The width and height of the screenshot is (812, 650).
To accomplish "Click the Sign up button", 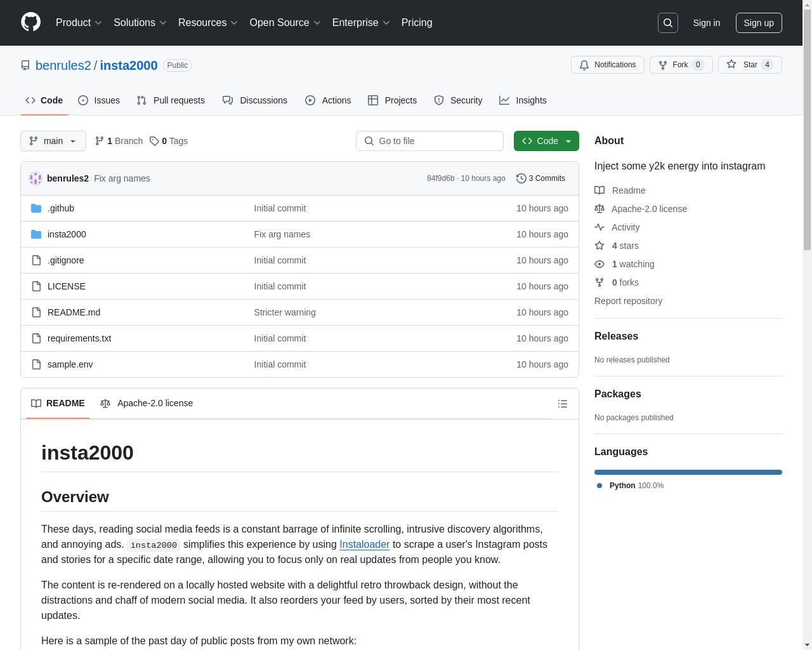I will pyautogui.click(x=759, y=23).
